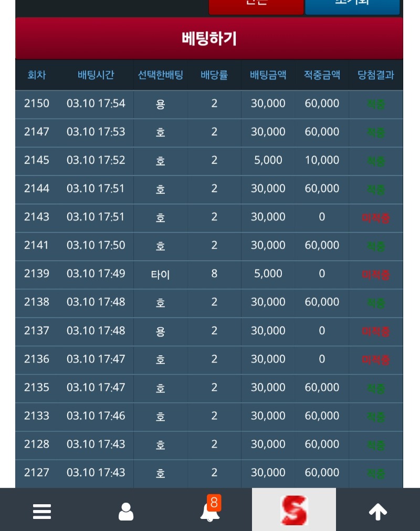
Task: Open the hamburger menu in bottom bar
Action: (42, 511)
